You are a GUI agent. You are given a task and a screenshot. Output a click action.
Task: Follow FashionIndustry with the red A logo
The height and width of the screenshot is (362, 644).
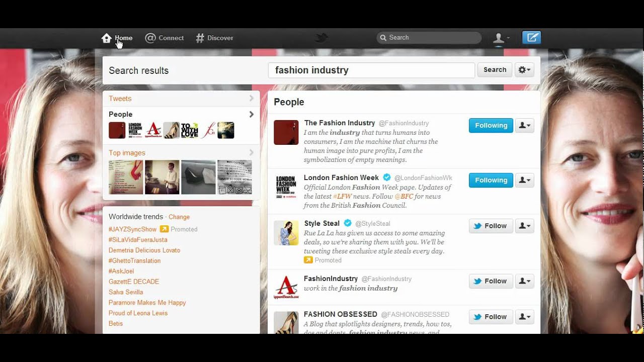491,282
